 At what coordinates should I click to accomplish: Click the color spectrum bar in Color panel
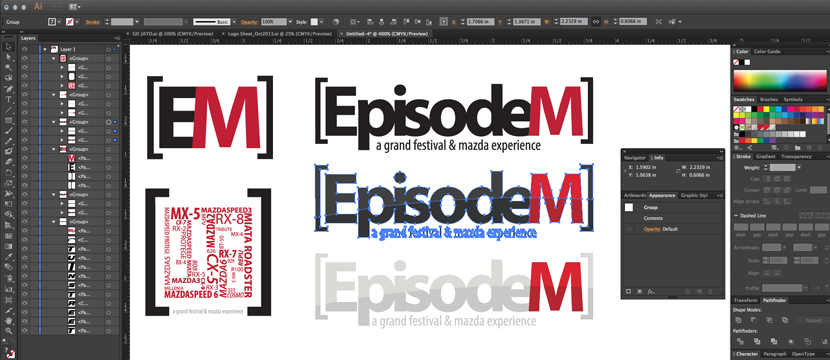(x=779, y=81)
